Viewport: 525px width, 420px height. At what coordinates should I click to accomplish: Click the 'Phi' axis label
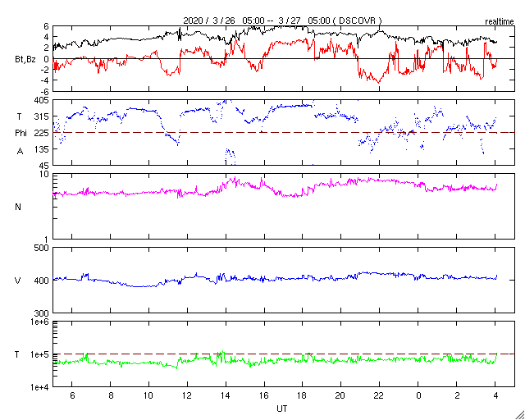click(x=21, y=133)
